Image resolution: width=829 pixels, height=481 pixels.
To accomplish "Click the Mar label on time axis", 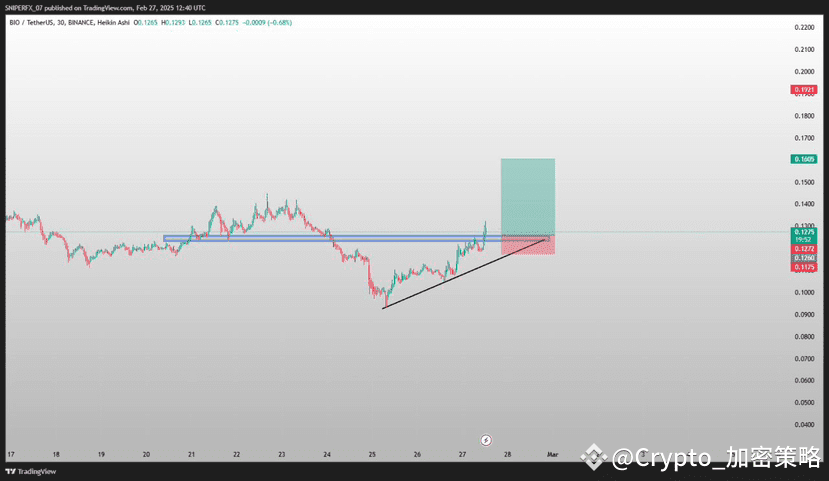I will pyautogui.click(x=552, y=455).
